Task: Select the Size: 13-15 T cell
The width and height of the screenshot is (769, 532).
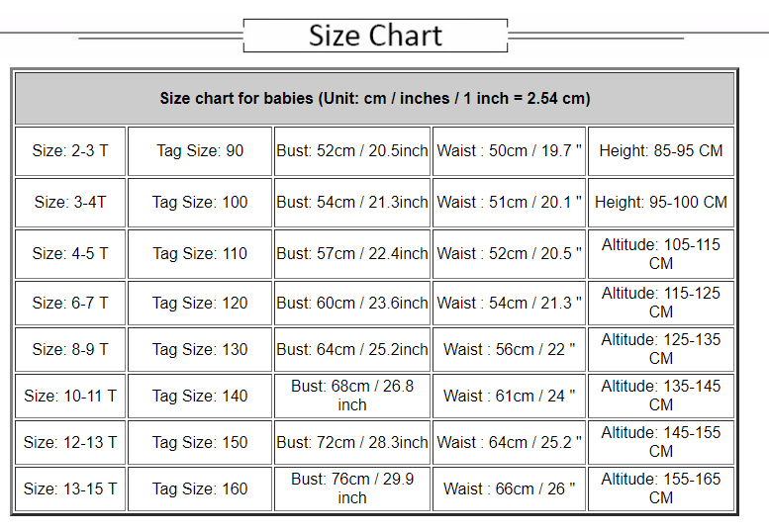Action: pyautogui.click(x=70, y=488)
